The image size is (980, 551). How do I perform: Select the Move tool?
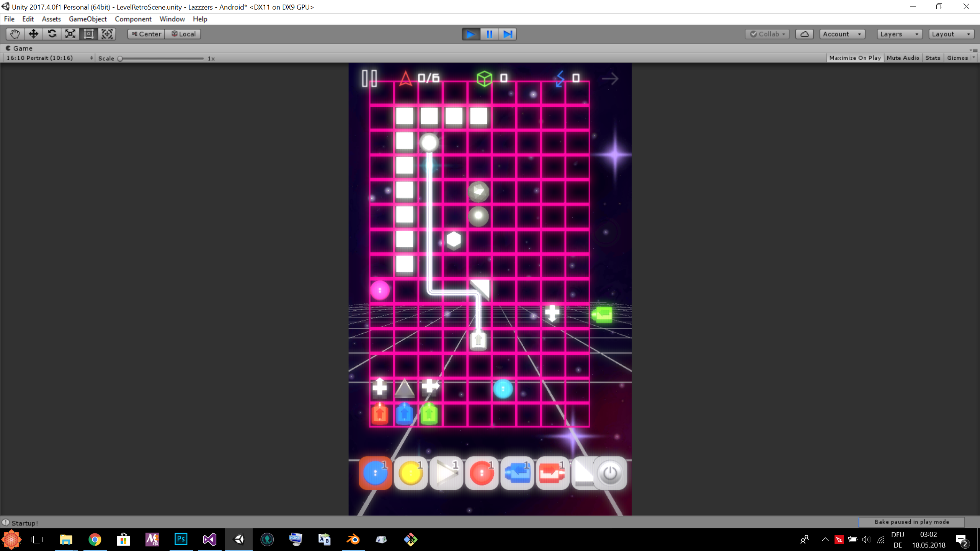click(x=33, y=34)
